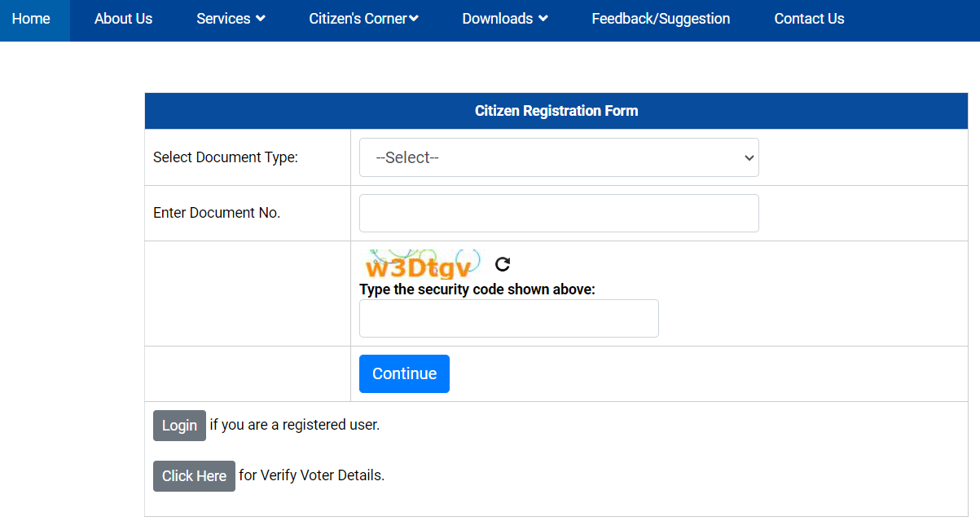Expand the Services menu
The width and height of the screenshot is (980, 530).
[231, 19]
